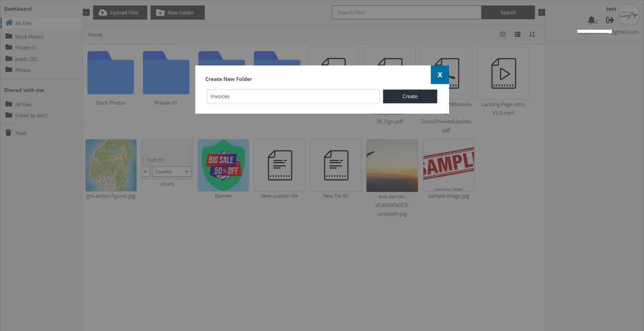
Task: Click the Upload Files button
Action: [x=120, y=12]
